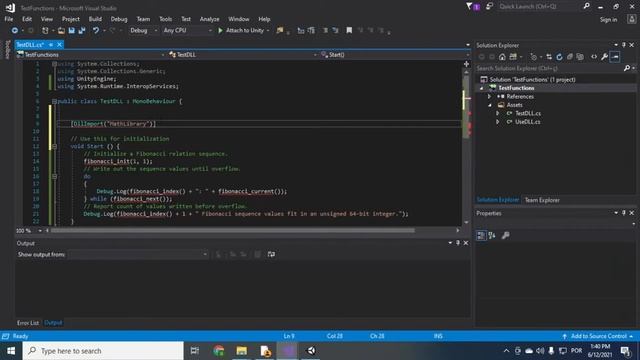The height and width of the screenshot is (360, 640).
Task: Open Properties wrench in Solution Explorer toolbar
Action: (604, 57)
